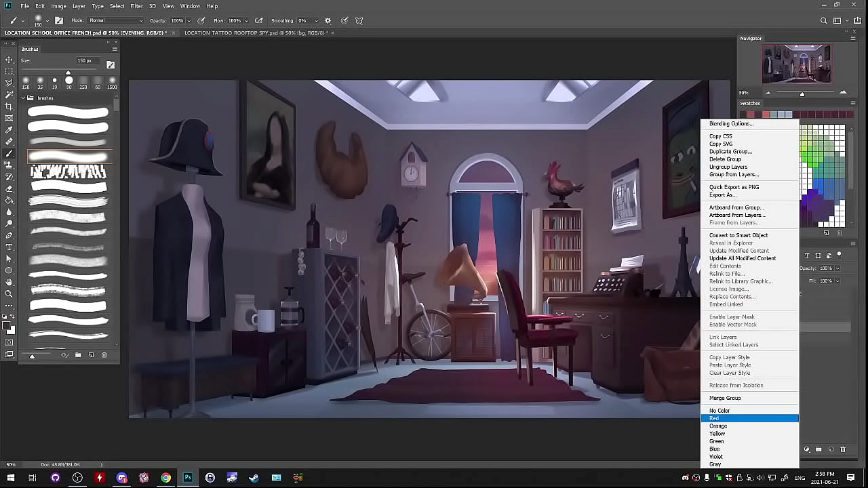Expand the Flow percentage dropdown arrow
This screenshot has height=488, width=868.
[x=248, y=21]
